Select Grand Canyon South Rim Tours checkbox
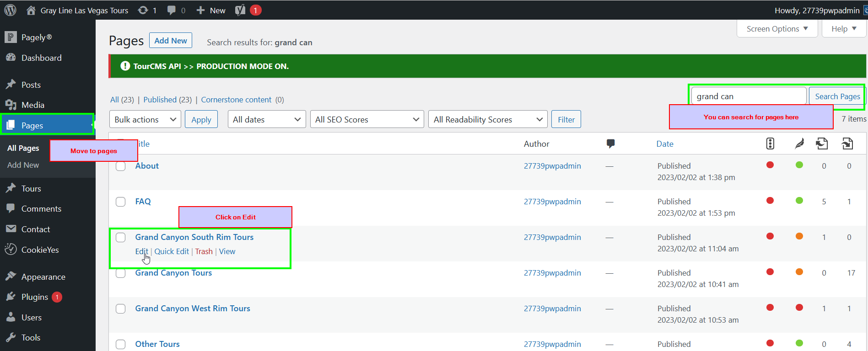 (x=121, y=238)
